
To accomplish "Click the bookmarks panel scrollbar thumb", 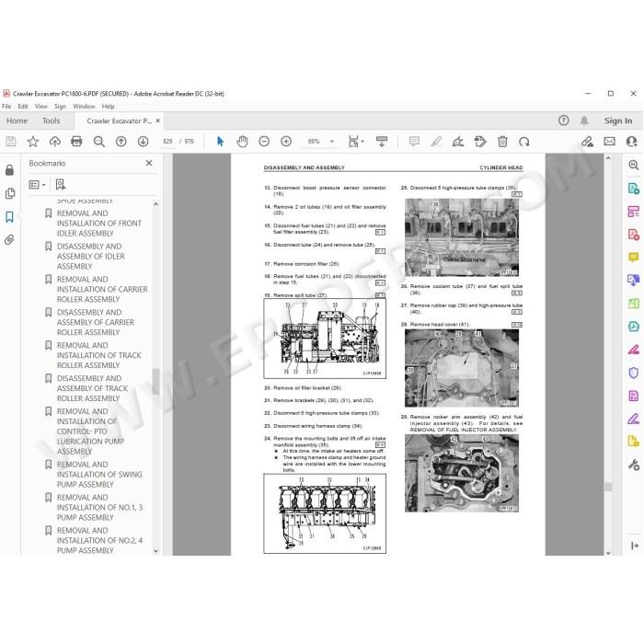I will (x=155, y=382).
